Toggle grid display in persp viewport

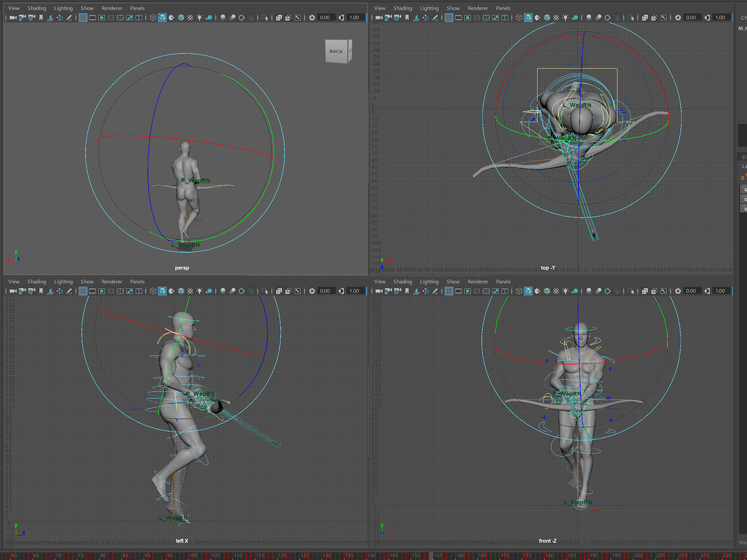83,17
